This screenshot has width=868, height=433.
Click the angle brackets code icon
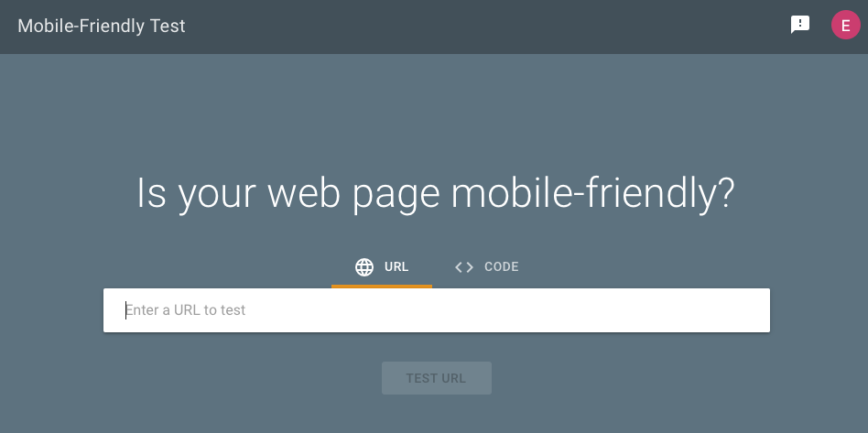[x=464, y=267]
